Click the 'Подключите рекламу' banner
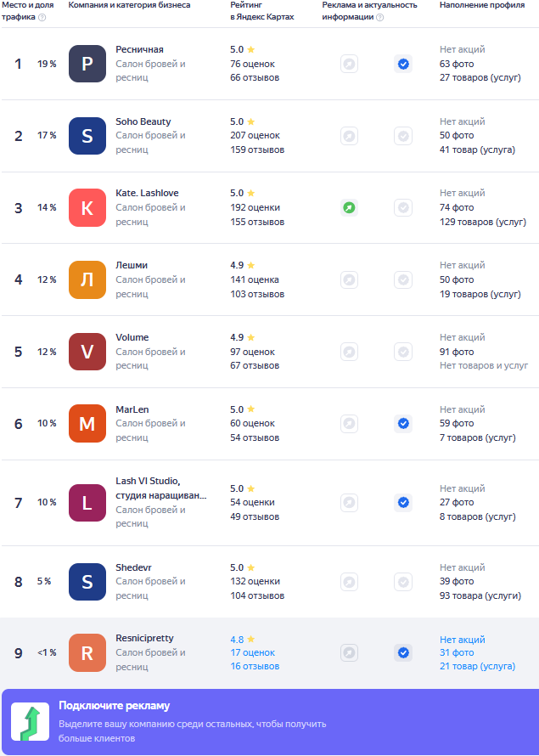539x756 pixels. (270, 722)
